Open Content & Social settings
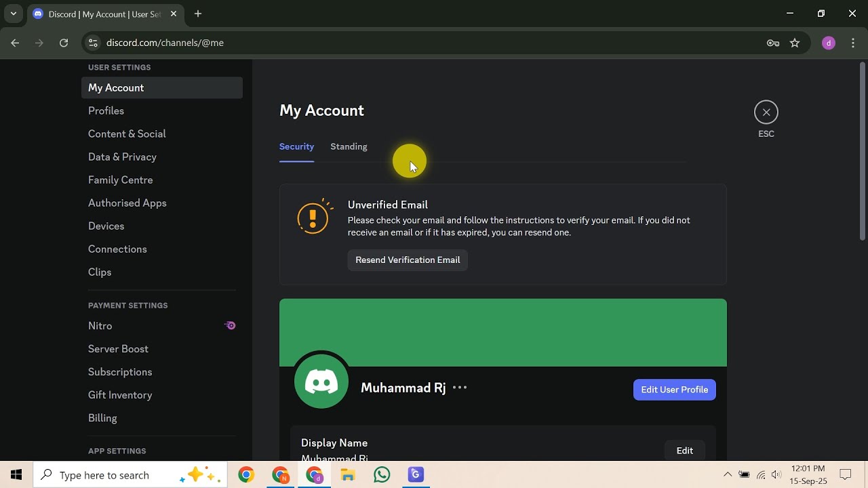The image size is (868, 488). point(162,134)
